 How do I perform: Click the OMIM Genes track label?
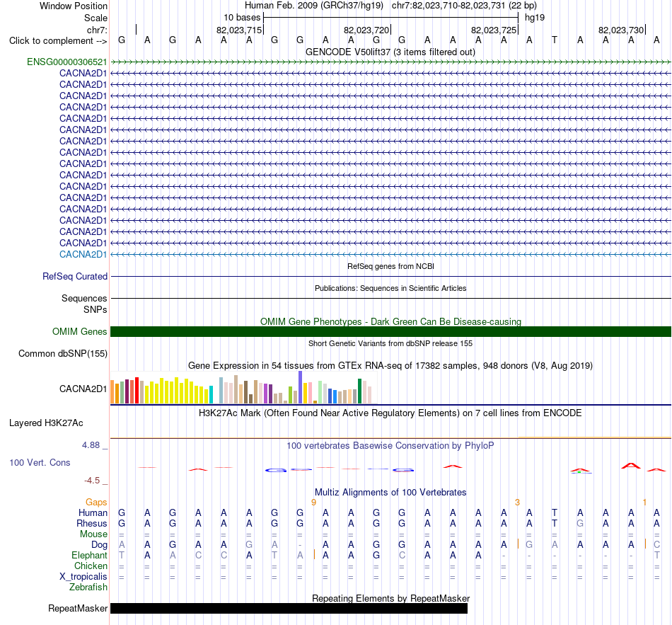pos(80,331)
